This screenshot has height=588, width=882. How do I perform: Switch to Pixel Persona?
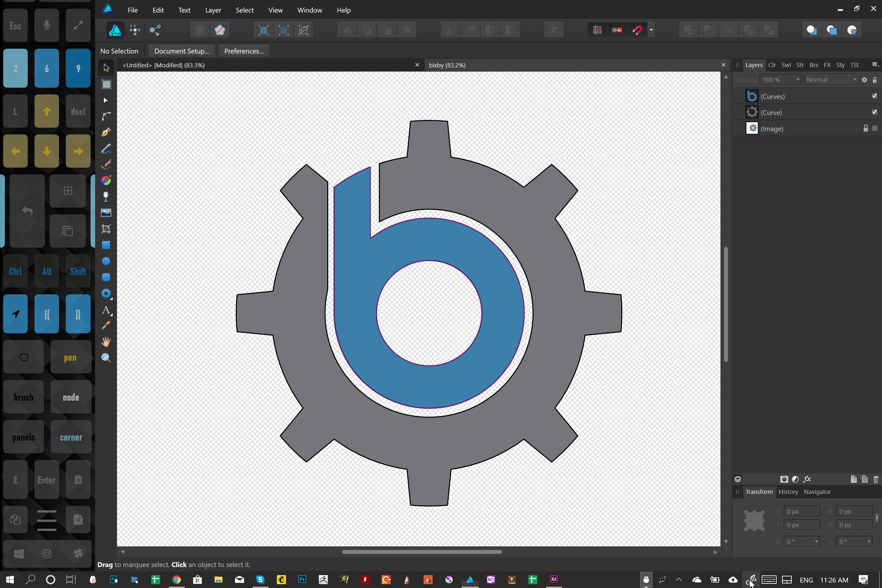pos(135,30)
